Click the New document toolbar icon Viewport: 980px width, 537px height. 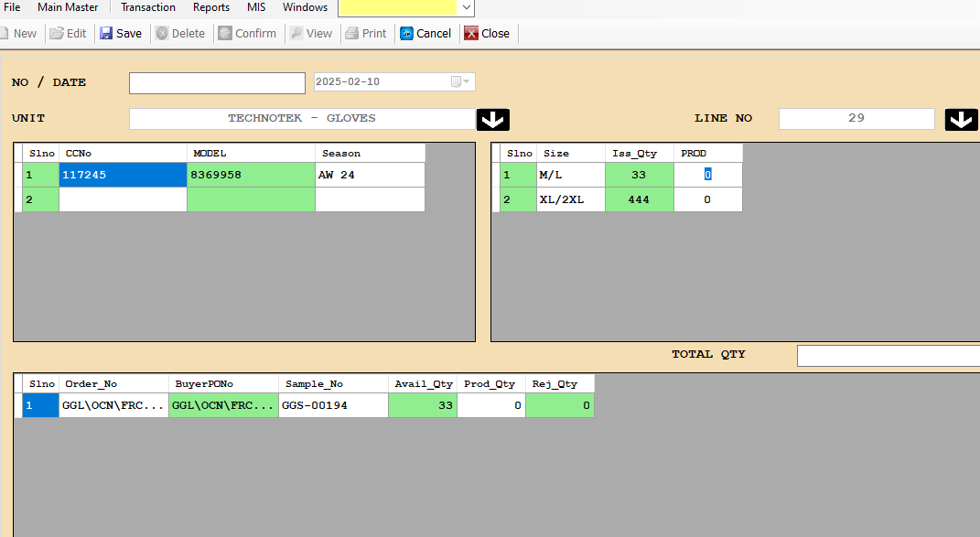pos(5,34)
